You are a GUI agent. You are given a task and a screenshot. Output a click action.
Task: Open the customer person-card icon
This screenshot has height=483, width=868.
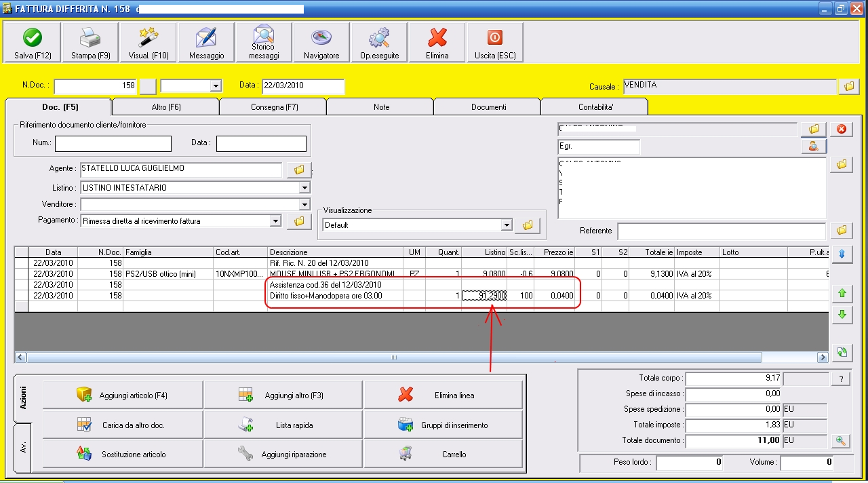tap(814, 146)
